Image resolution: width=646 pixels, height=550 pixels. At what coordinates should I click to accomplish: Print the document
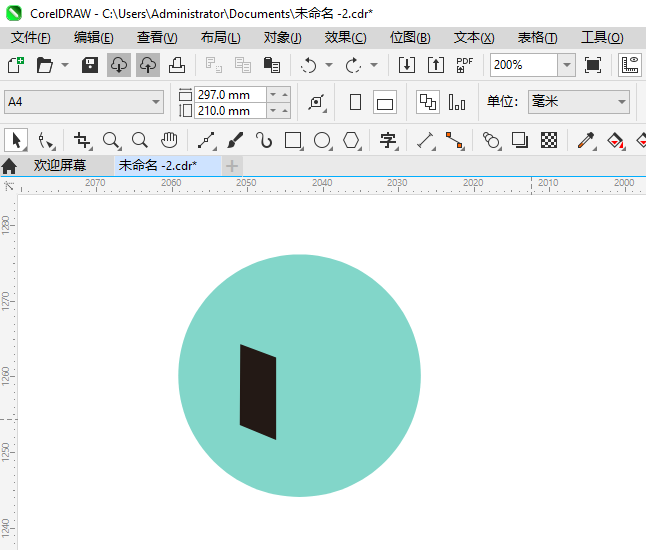[177, 65]
